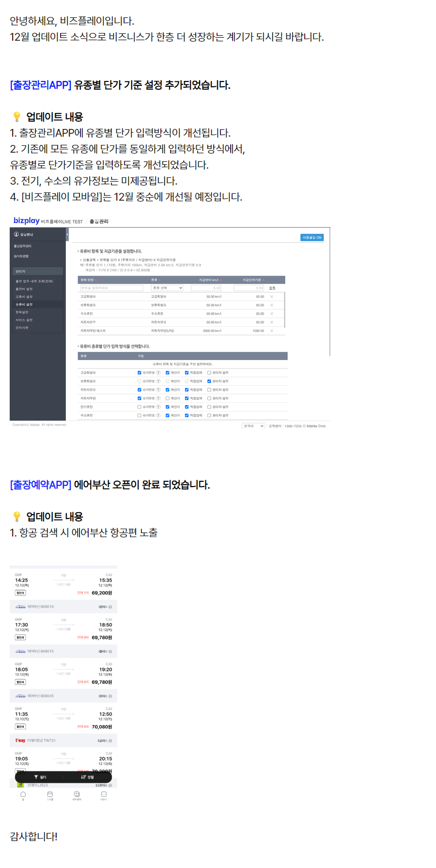The width and height of the screenshot is (436, 868).
Task: Open the 종류 선택 dropdown
Action: click(x=167, y=288)
